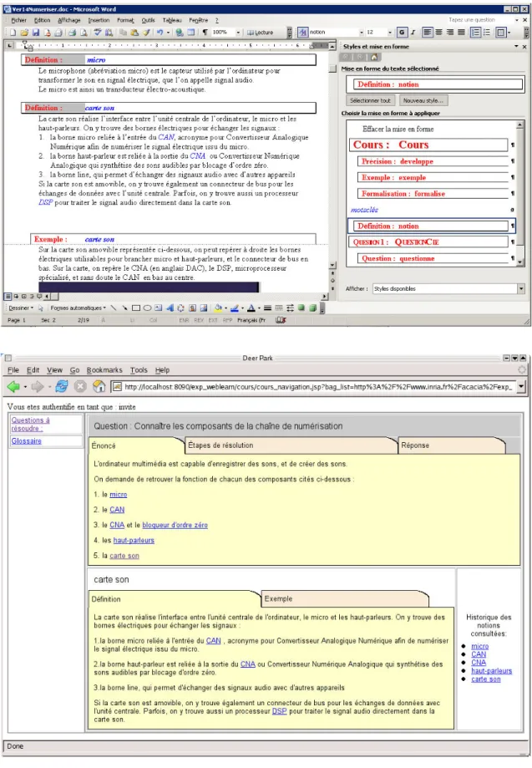Open the Edition menu in Word
Viewport: 532px width, 768px height.
(x=42, y=20)
